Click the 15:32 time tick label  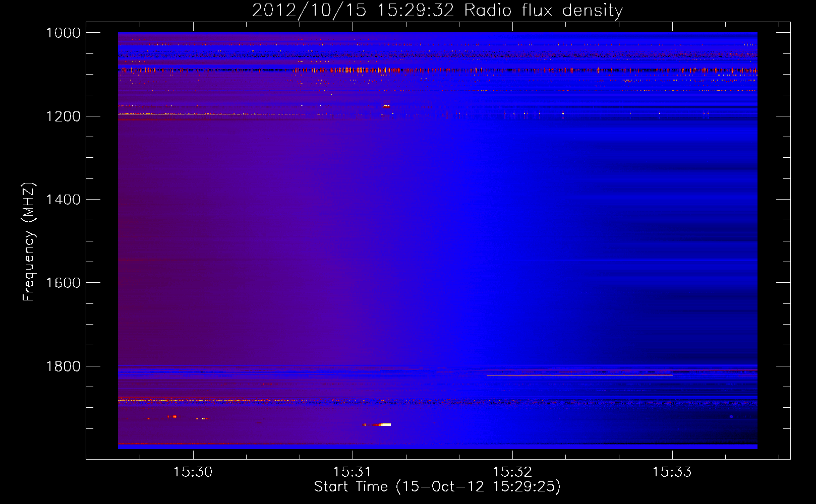[x=512, y=472]
